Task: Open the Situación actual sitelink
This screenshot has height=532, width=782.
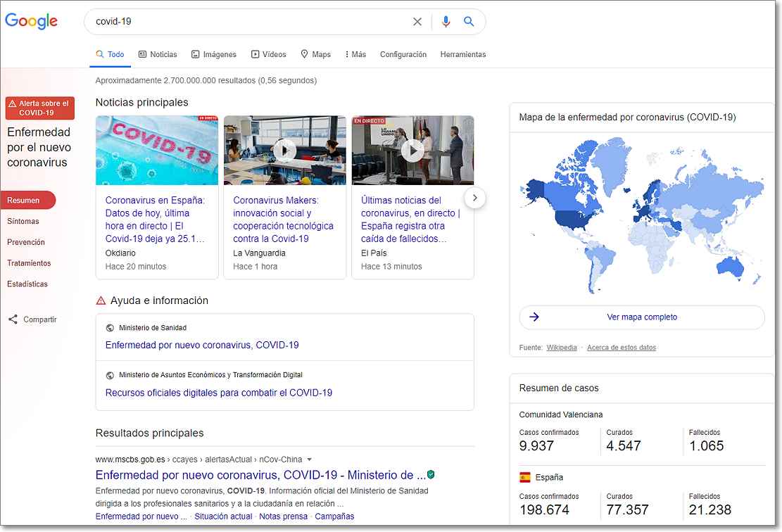Action: (x=223, y=517)
